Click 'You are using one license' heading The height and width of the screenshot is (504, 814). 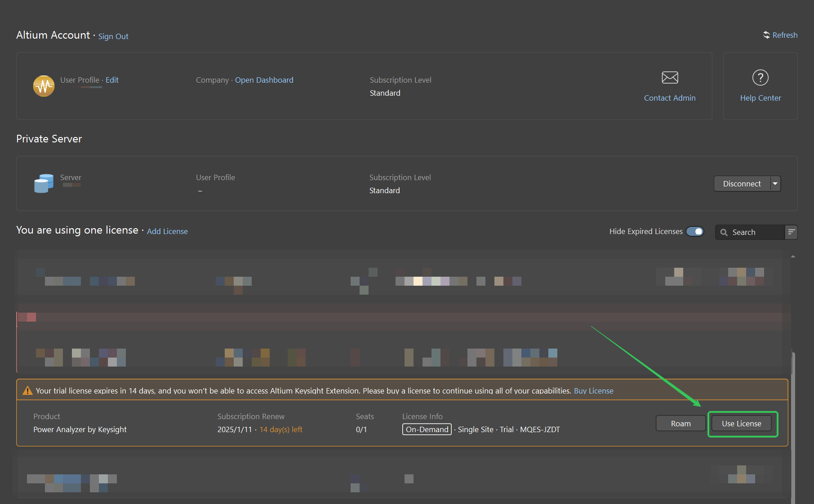point(77,230)
